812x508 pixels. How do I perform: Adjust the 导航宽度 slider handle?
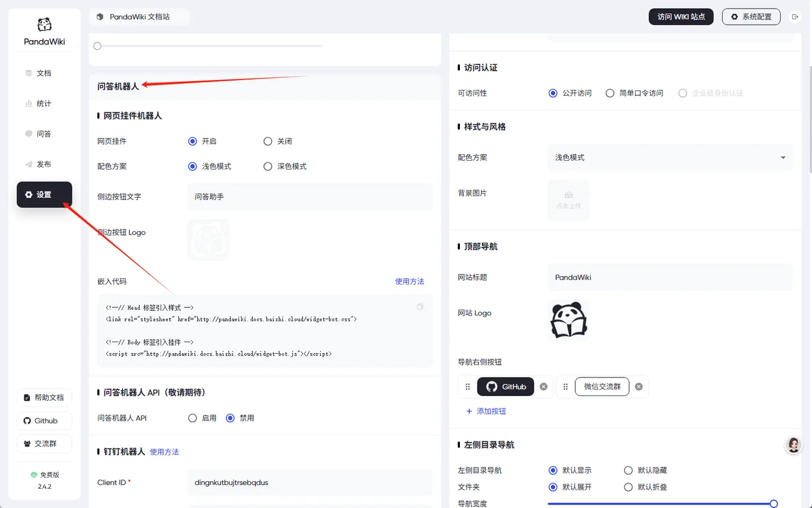773,504
